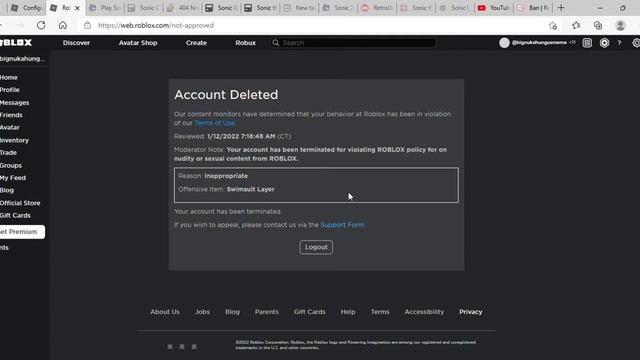Open the Discover menu item
640x360 pixels.
pos(76,42)
